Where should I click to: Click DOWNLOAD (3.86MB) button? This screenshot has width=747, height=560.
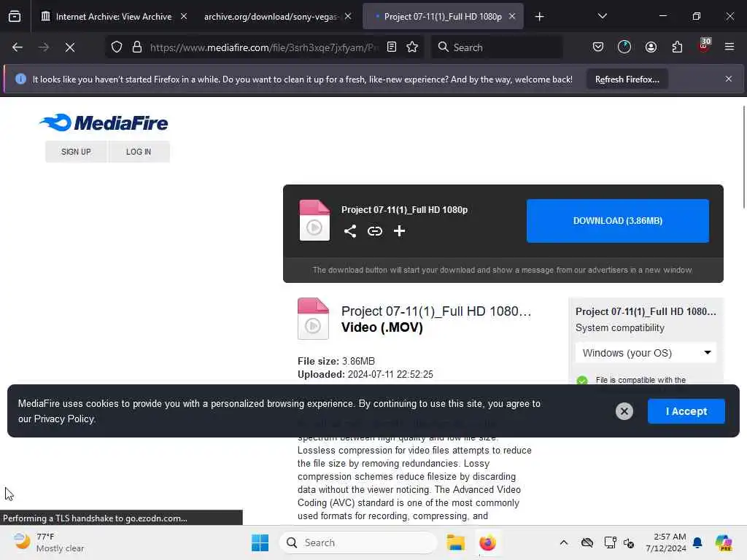(x=617, y=221)
